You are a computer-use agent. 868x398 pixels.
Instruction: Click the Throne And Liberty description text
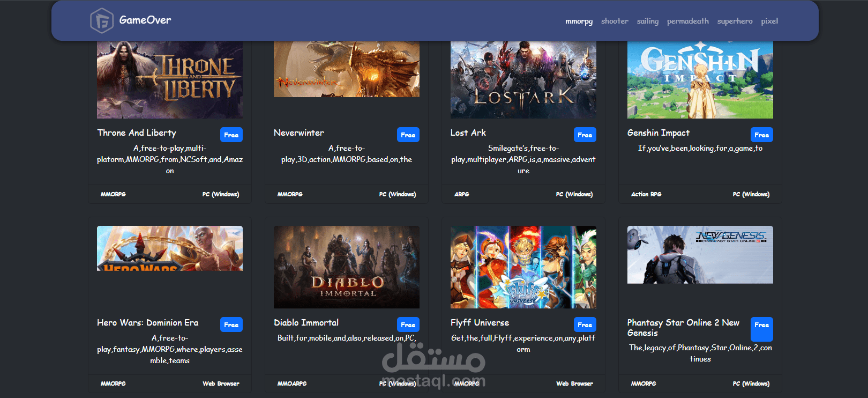pyautogui.click(x=170, y=159)
